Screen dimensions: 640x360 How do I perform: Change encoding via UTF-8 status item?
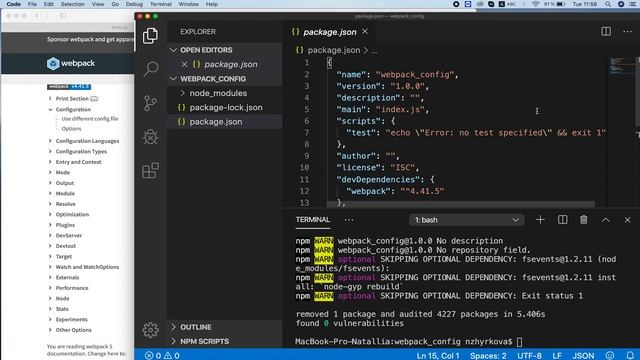click(529, 356)
